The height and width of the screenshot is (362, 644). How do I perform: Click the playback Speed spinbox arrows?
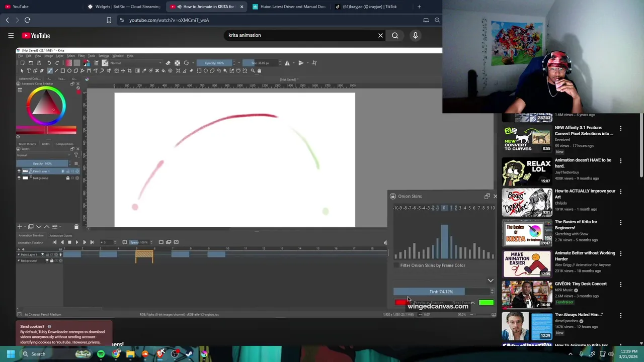point(151,242)
